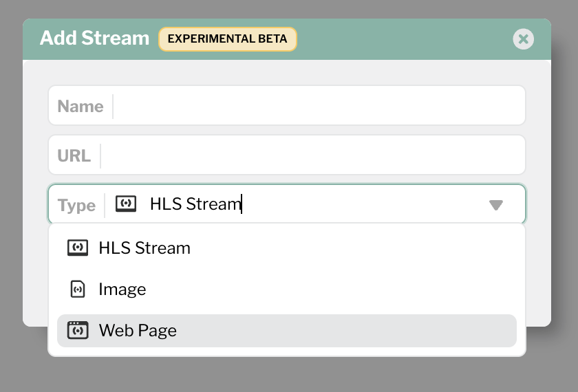Click the Experimental Beta badge
Viewport: 578px width, 392px height.
[x=228, y=39]
